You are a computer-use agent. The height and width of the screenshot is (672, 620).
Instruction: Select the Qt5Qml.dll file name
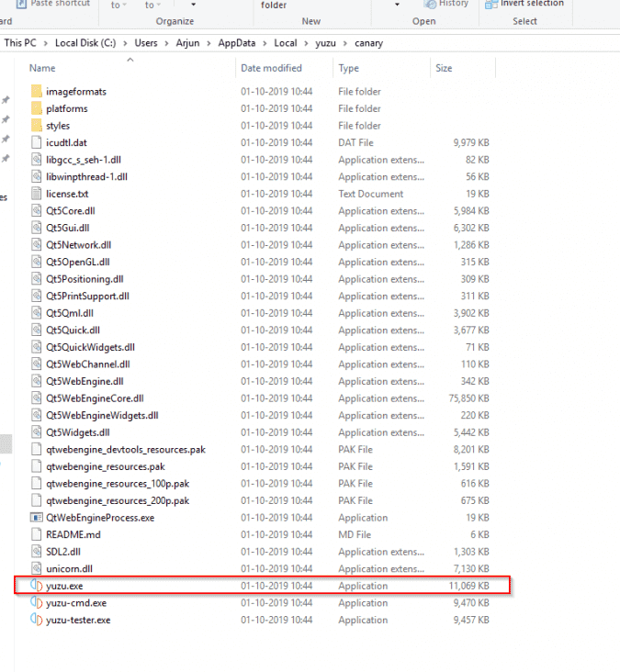click(x=70, y=313)
